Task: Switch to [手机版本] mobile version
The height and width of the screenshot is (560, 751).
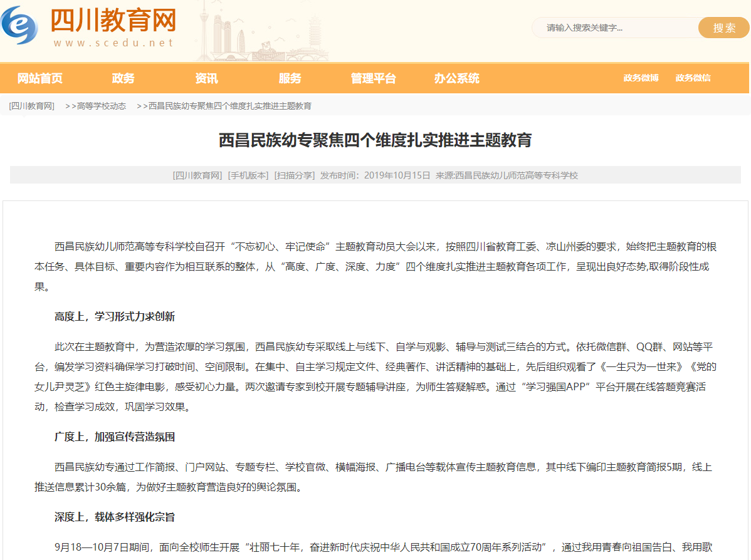Action: 248,175
